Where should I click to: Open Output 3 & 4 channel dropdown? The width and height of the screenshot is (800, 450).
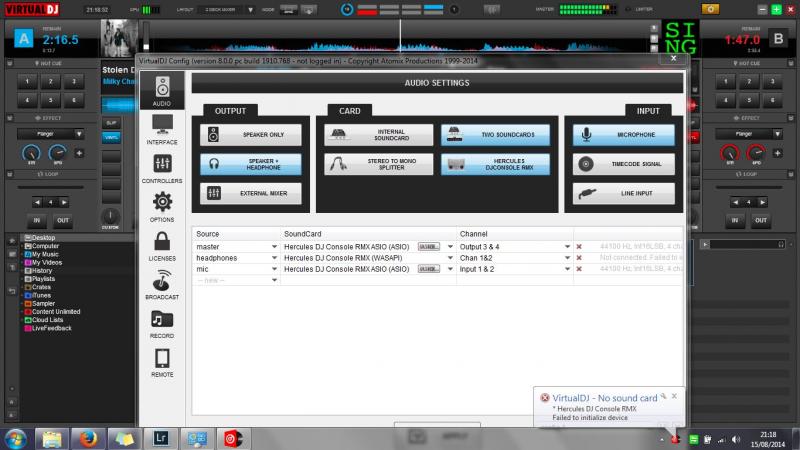567,246
